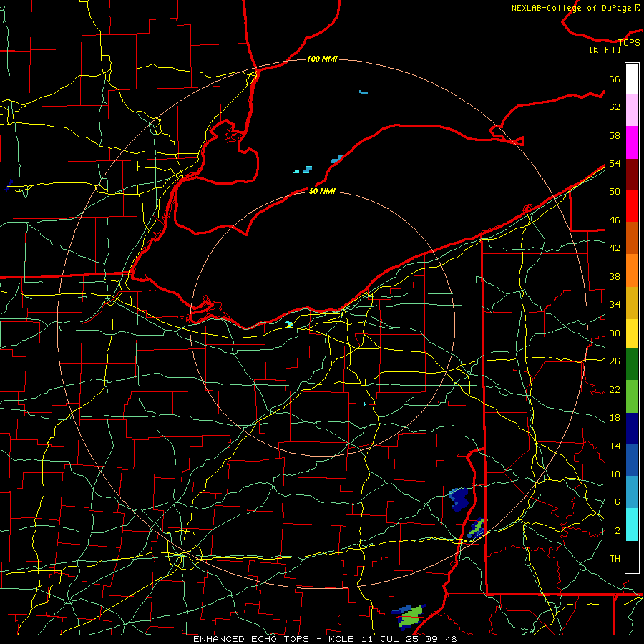Click the medium blue 10-14 kft swatch
Image resolution: width=644 pixels, height=644 pixels.
coord(632,460)
